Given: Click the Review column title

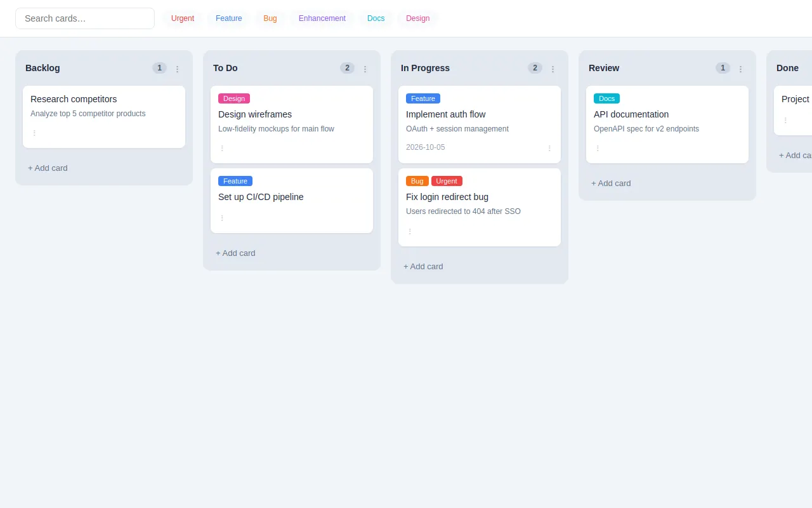Looking at the screenshot, I should (604, 68).
